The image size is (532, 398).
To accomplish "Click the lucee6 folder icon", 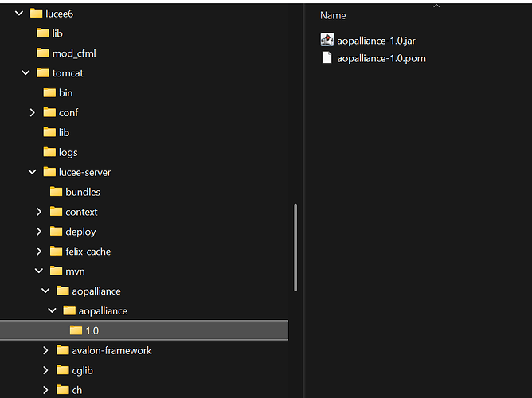I will pyautogui.click(x=37, y=14).
